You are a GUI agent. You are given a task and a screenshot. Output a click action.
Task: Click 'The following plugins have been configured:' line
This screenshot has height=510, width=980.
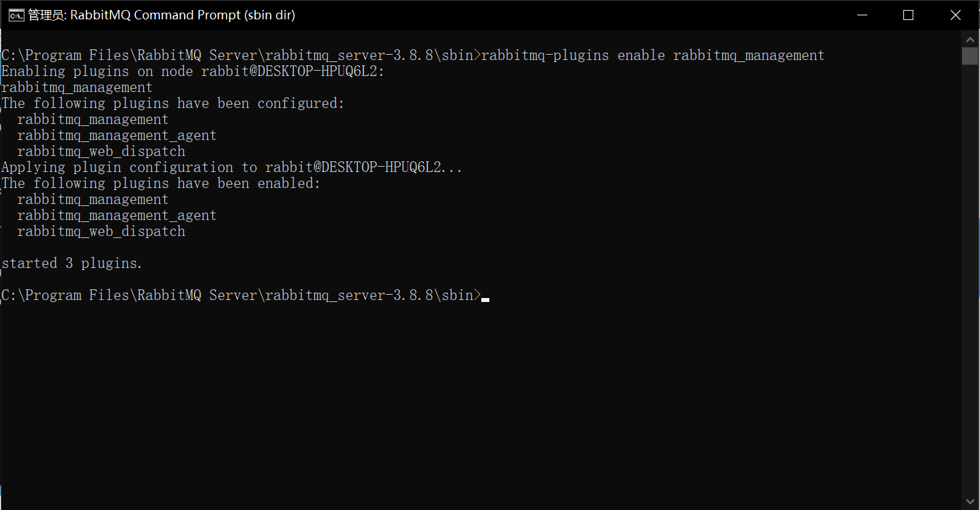click(173, 103)
